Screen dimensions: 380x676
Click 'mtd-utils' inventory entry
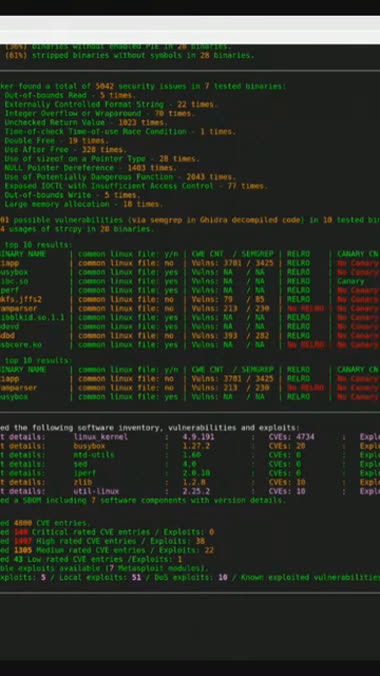94,455
